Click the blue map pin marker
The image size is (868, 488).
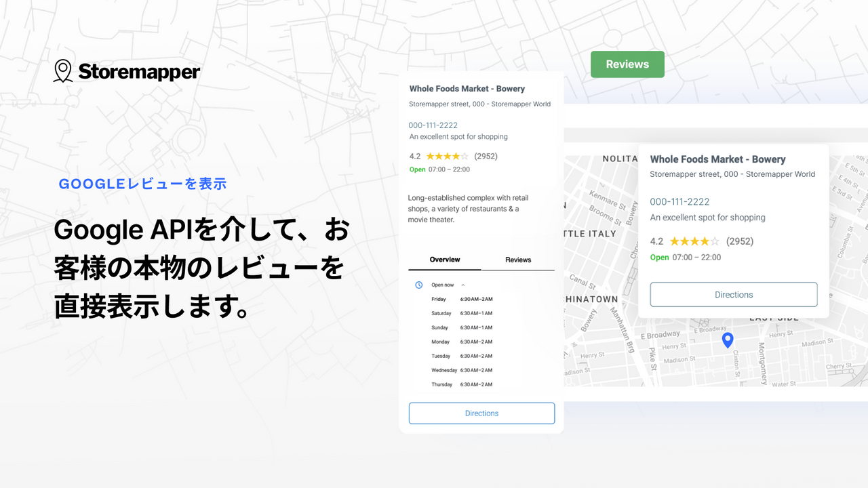728,340
